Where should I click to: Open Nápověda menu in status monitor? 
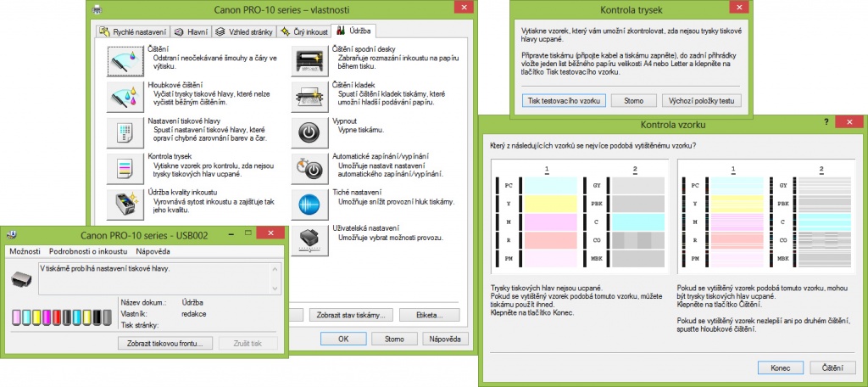point(153,251)
